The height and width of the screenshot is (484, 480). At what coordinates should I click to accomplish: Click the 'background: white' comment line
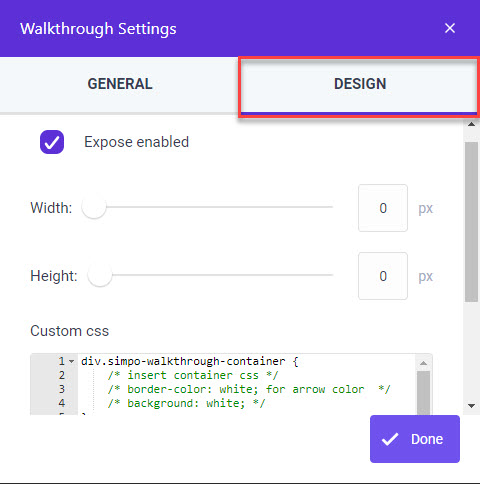pos(186,403)
